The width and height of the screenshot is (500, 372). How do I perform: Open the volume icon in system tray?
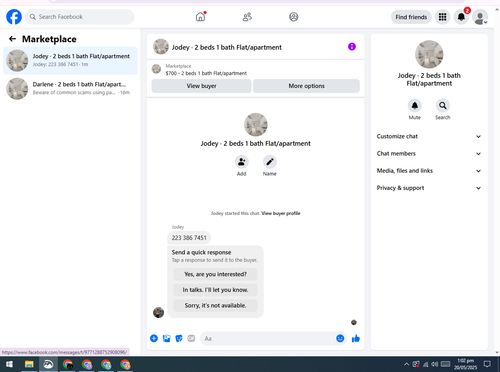(x=434, y=364)
